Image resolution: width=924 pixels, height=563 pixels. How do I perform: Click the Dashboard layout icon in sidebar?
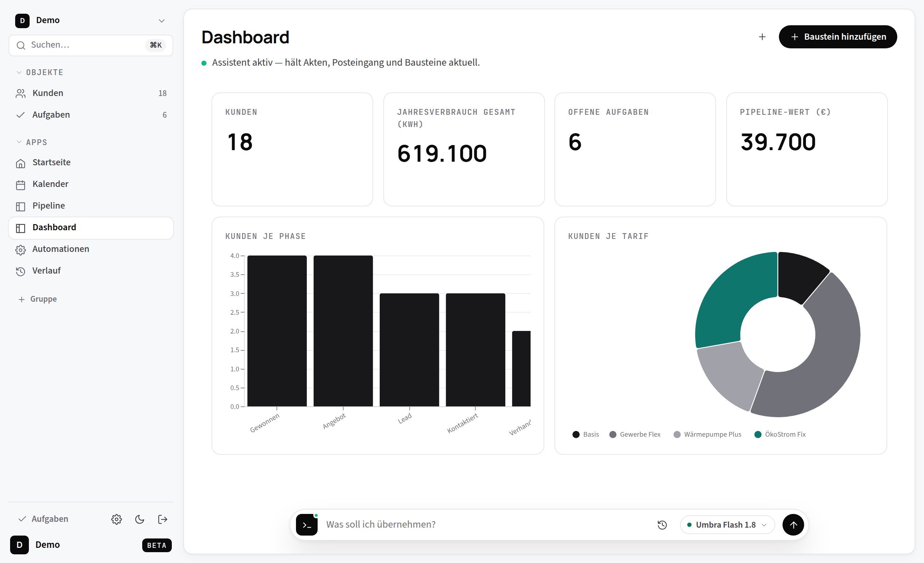[21, 228]
